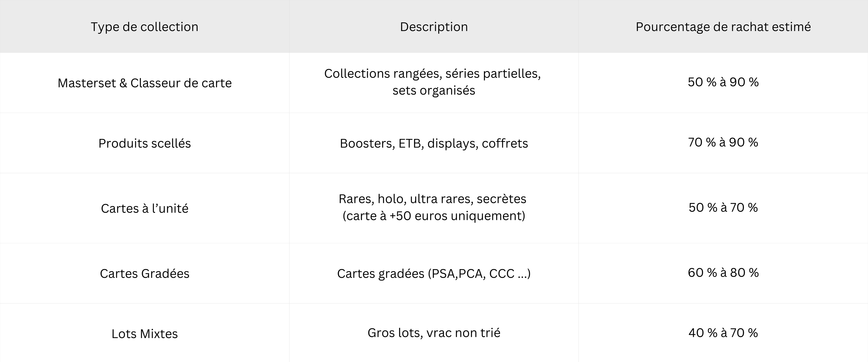
Task: Click the 'Pourcentage de rachat estimé' header
Action: coord(723,27)
